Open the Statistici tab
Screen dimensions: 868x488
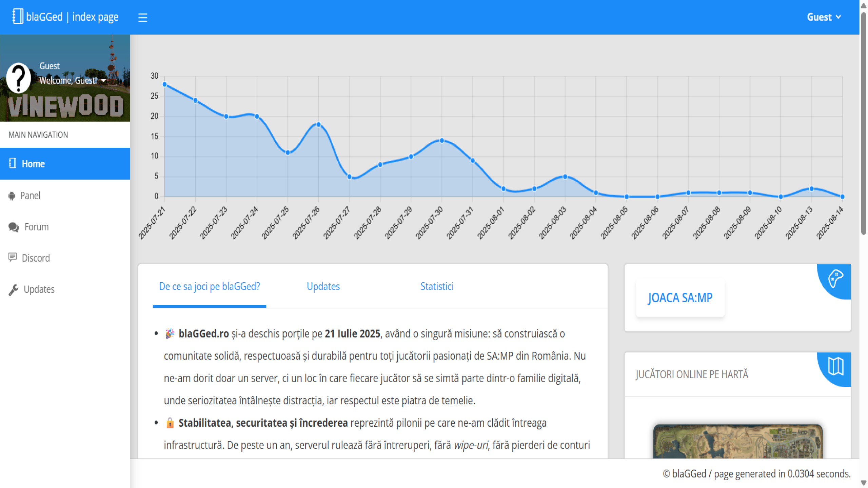(437, 287)
